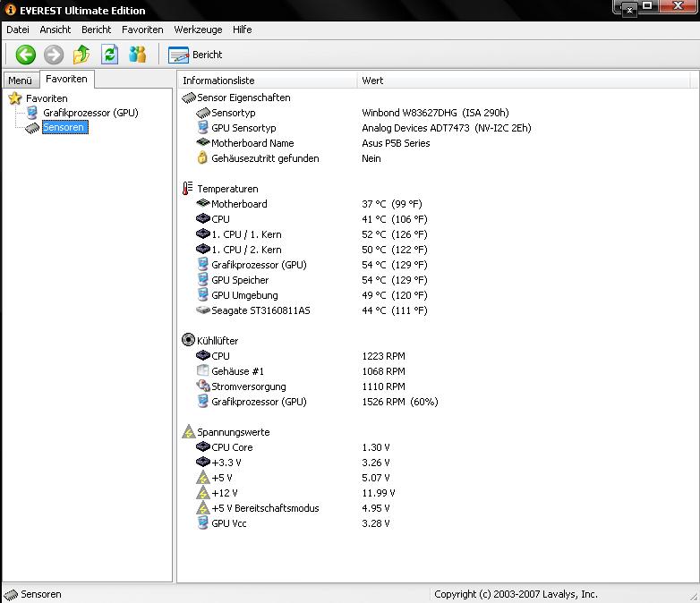
Task: Click the Motherboard Name board icon
Action: click(203, 142)
